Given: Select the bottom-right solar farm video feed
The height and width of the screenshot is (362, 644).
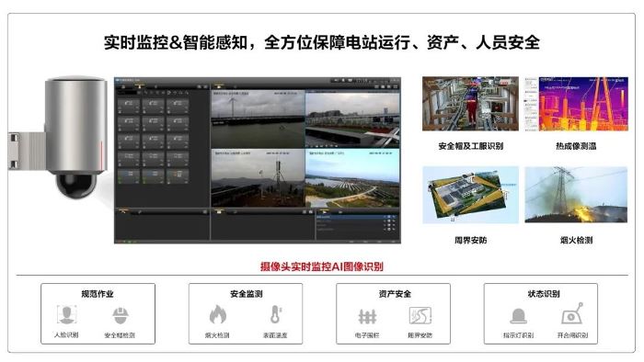Looking at the screenshot, I should [x=352, y=178].
